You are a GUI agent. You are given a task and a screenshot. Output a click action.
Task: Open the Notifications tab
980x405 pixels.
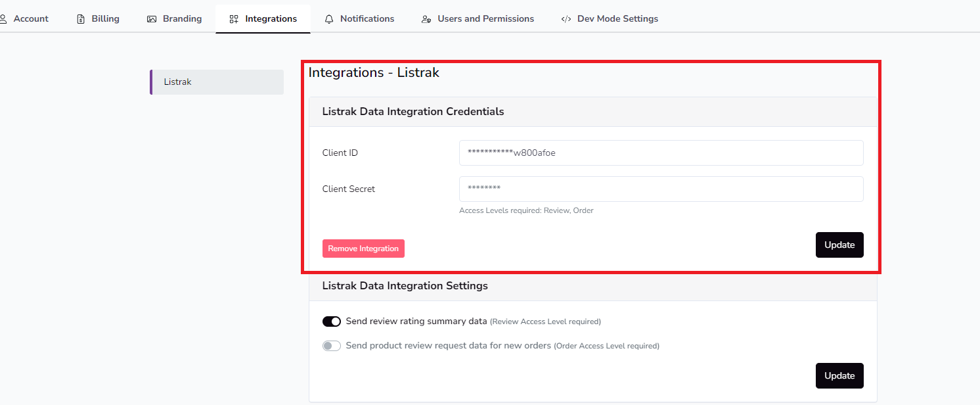[x=359, y=19]
